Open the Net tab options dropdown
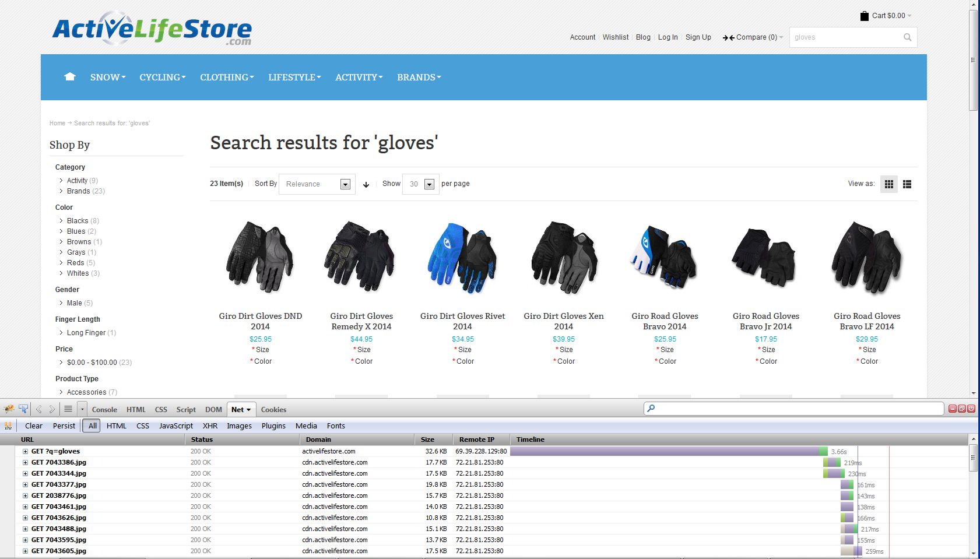This screenshot has height=559, width=980. point(248,410)
